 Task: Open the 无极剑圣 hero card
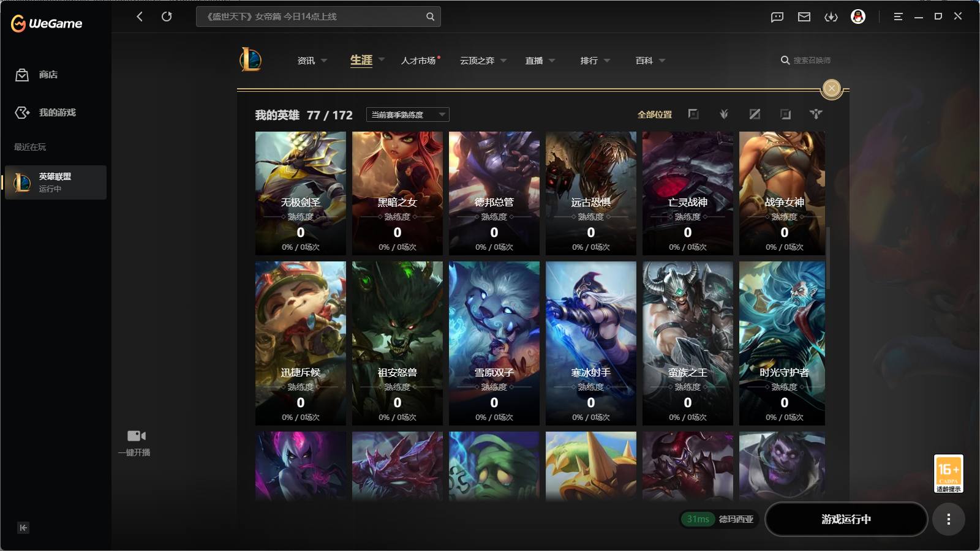pyautogui.click(x=301, y=193)
